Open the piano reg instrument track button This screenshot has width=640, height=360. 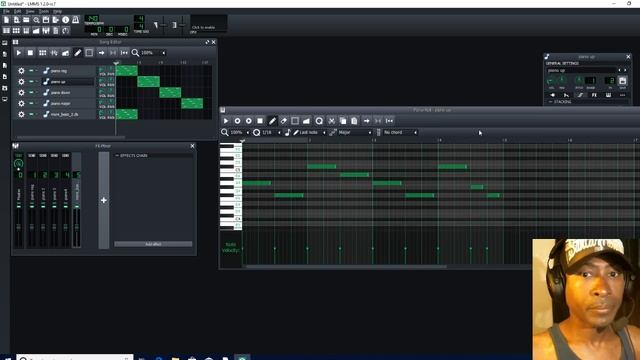68,71
